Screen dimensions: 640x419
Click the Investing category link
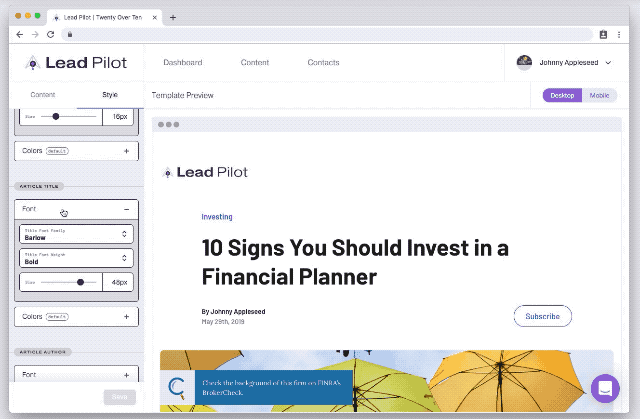[x=217, y=217]
